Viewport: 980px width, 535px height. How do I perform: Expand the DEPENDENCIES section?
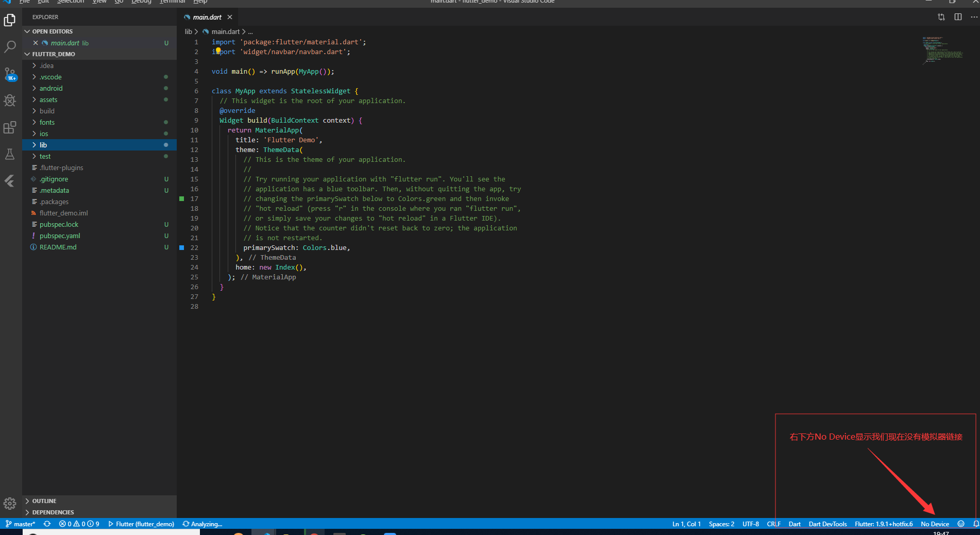53,512
